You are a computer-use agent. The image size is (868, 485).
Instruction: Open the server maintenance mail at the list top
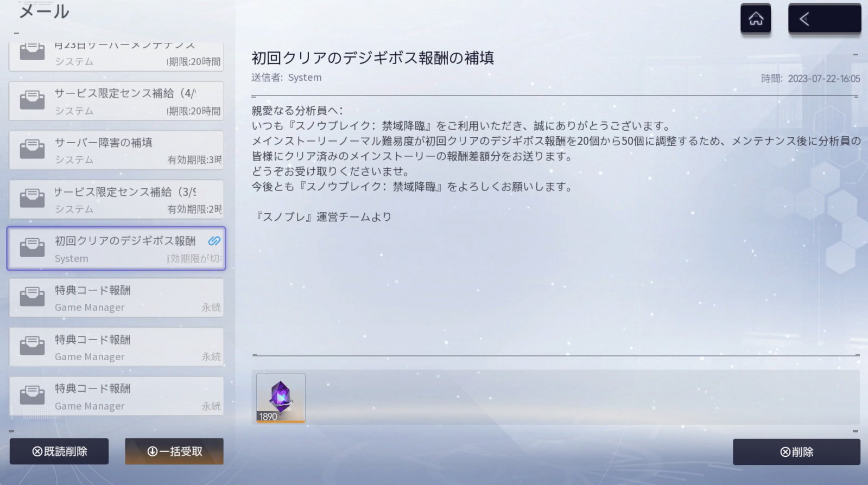pos(116,56)
